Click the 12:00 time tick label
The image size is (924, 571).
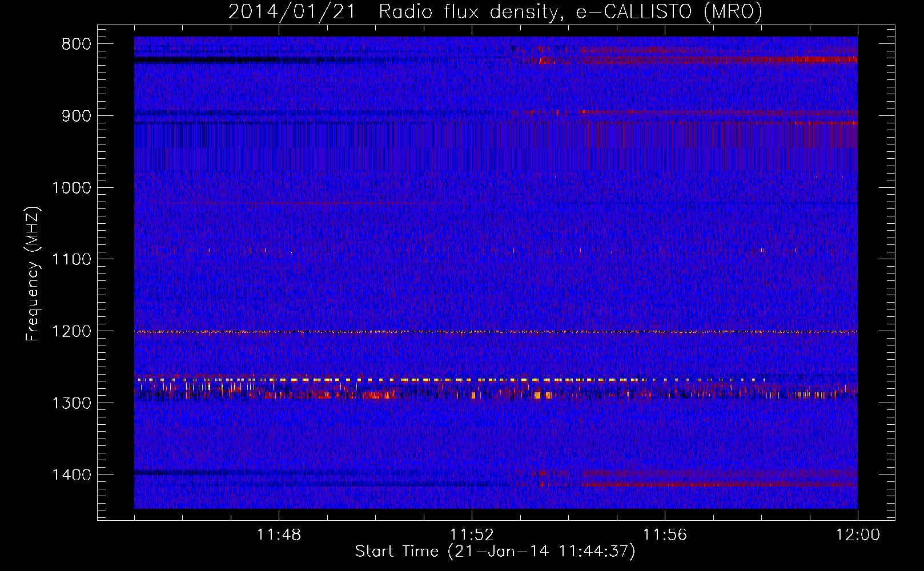[858, 535]
